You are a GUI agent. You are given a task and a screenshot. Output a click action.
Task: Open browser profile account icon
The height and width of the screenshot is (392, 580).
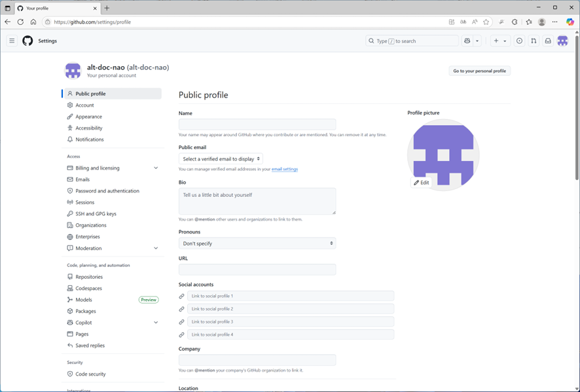pos(542,22)
